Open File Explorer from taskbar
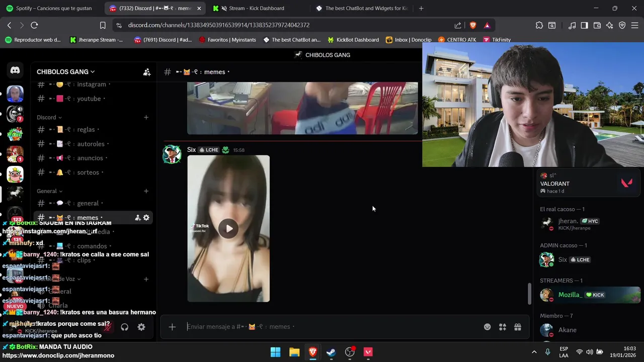The height and width of the screenshot is (362, 644). [294, 352]
